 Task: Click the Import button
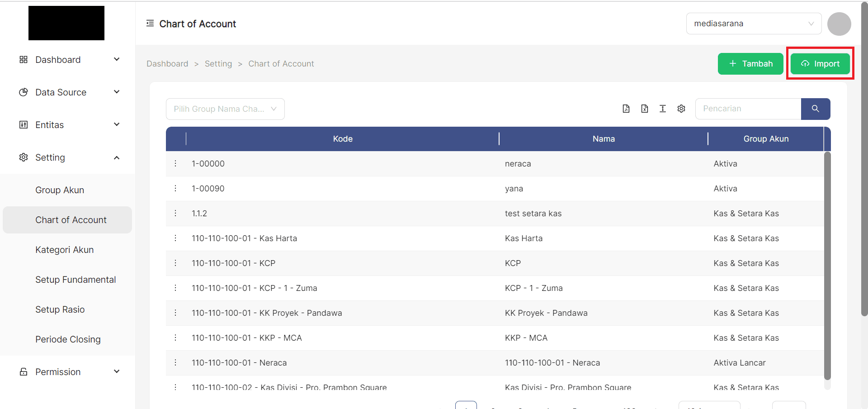click(x=820, y=63)
